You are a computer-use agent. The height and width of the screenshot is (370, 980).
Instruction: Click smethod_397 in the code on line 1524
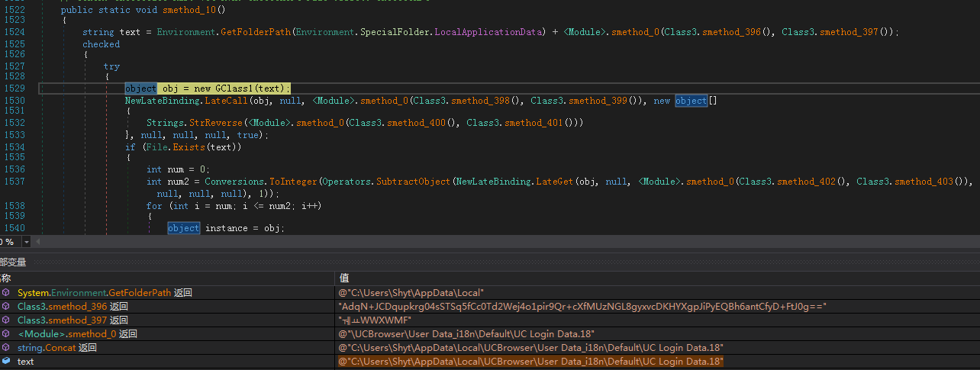[849, 32]
